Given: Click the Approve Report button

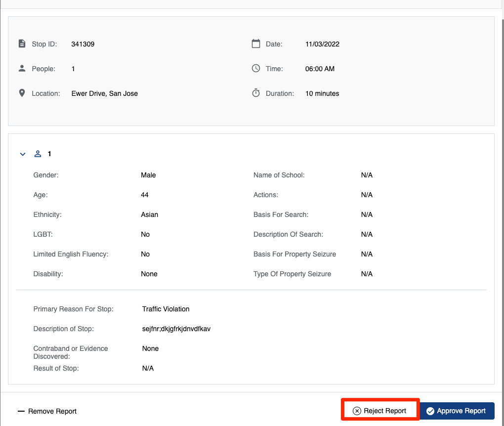Looking at the screenshot, I should tap(457, 411).
